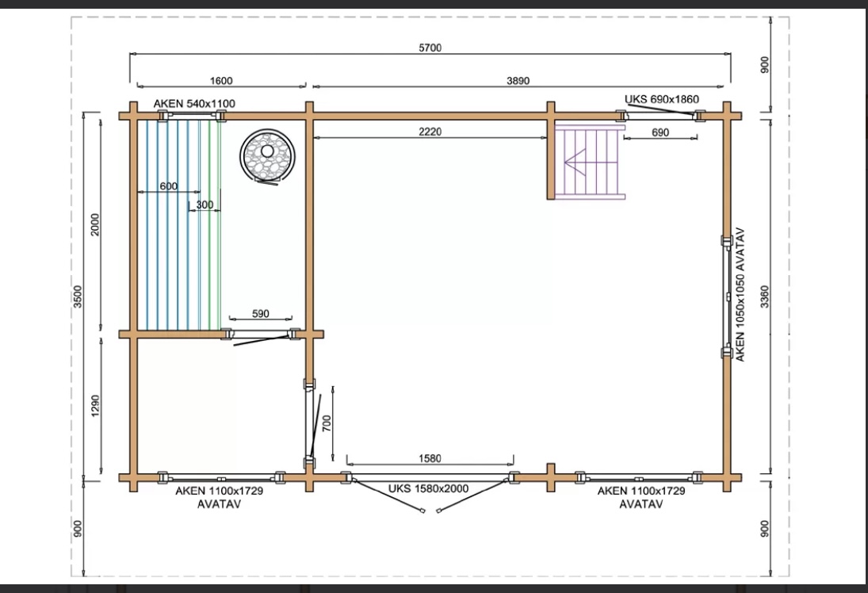Click the AKEN 540x1100 window label
The width and height of the screenshot is (868, 593).
point(194,104)
